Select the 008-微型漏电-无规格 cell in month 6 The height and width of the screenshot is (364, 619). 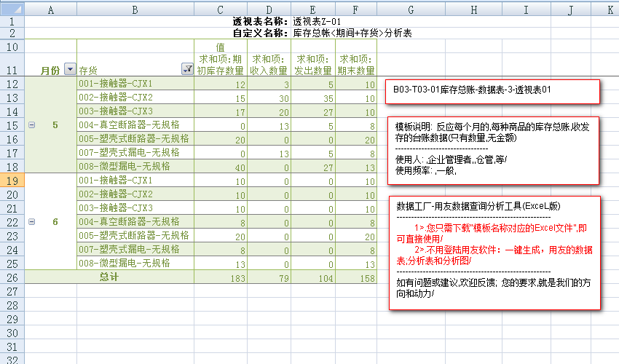135,264
